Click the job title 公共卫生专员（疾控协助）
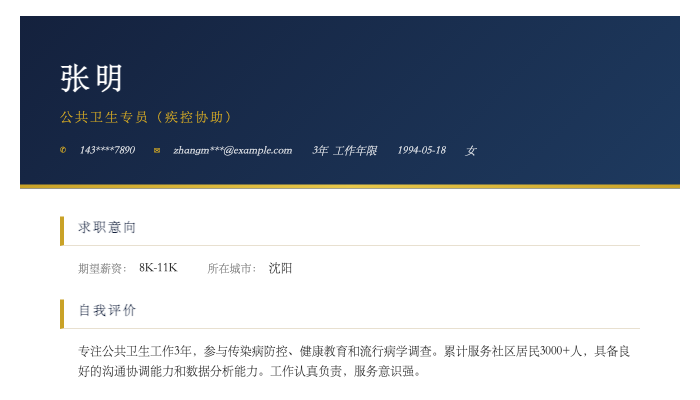Viewport: 700px width, 400px height. tap(146, 117)
